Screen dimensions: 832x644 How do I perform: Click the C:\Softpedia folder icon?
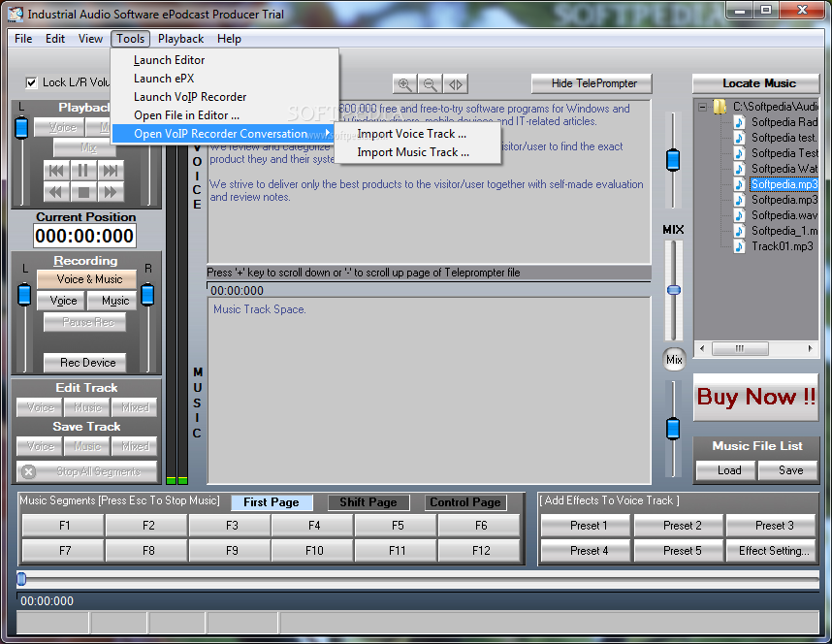[x=719, y=107]
